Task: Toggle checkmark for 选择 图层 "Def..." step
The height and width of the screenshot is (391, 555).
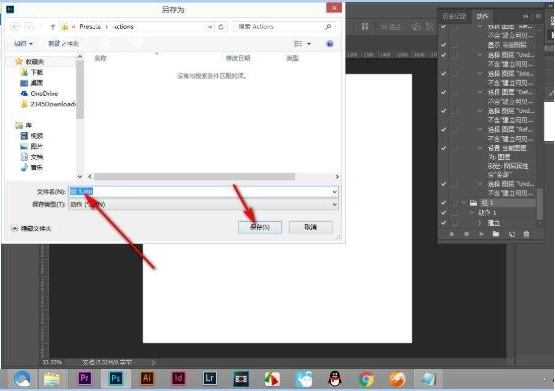Action: coord(444,92)
